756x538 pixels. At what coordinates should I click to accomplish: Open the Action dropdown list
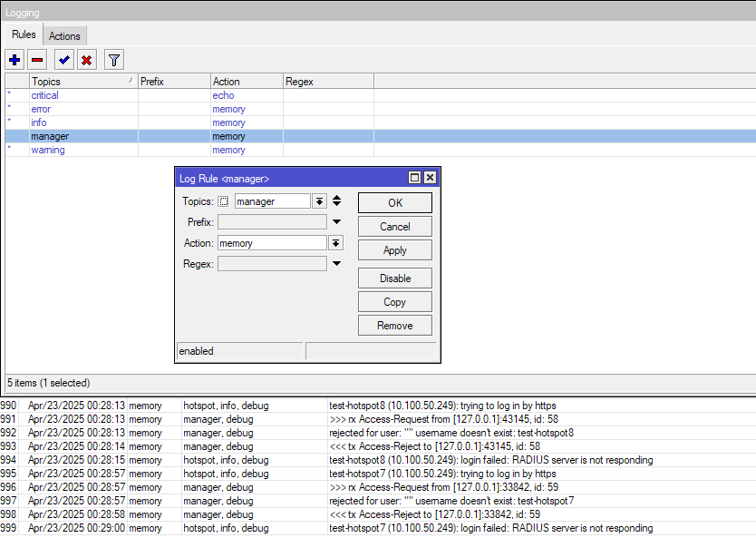(x=335, y=243)
